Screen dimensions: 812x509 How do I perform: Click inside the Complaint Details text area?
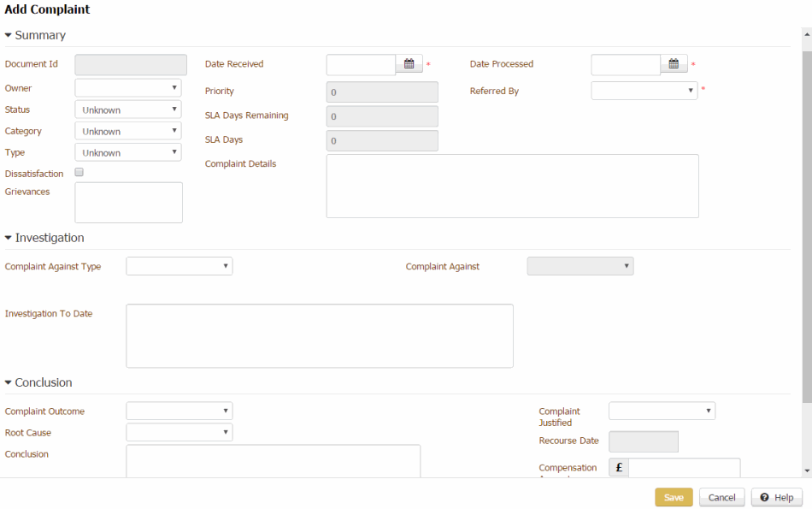(511, 186)
